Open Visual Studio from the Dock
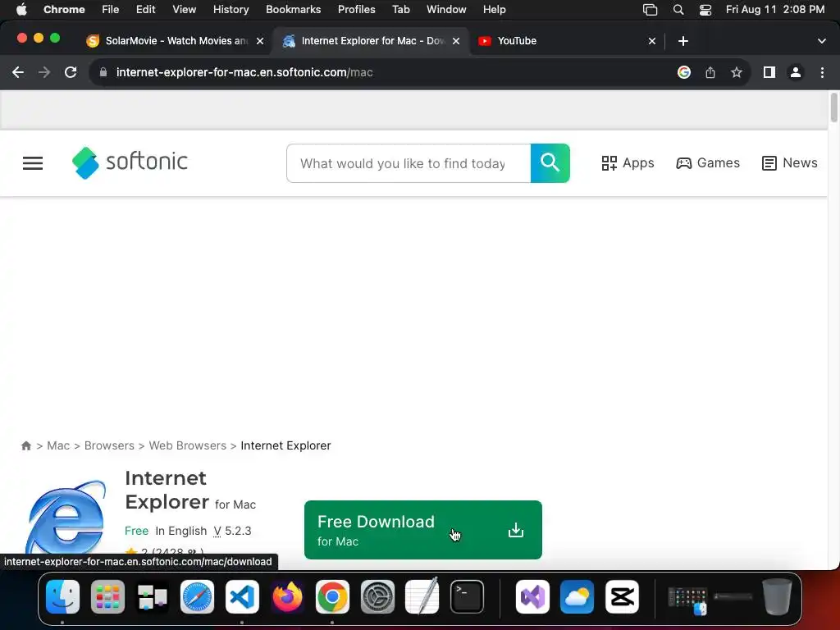 coord(532,596)
